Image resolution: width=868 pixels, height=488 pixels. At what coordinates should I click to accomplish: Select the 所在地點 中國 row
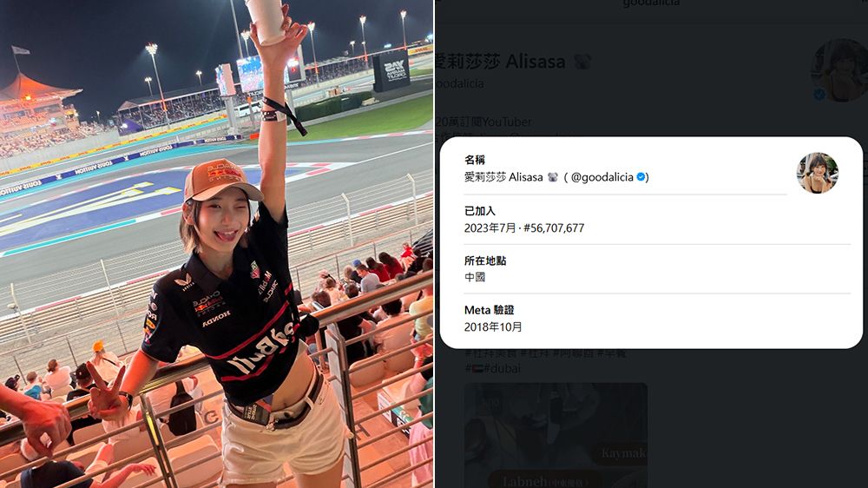click(657, 269)
